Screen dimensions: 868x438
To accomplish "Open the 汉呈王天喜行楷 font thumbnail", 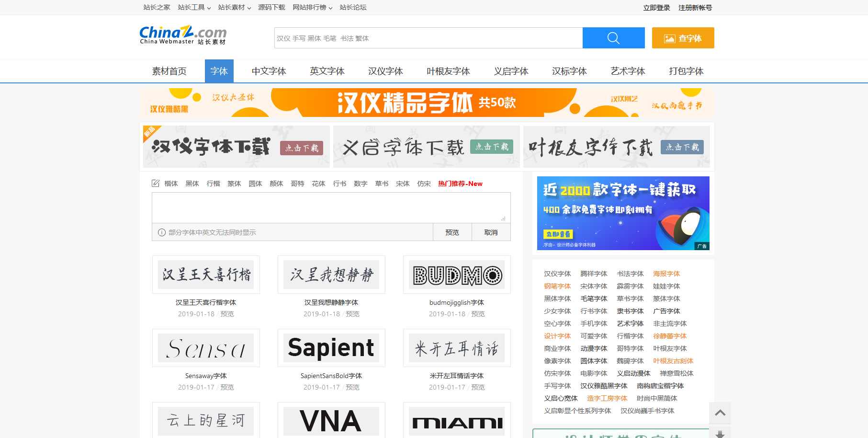I will click(x=206, y=275).
